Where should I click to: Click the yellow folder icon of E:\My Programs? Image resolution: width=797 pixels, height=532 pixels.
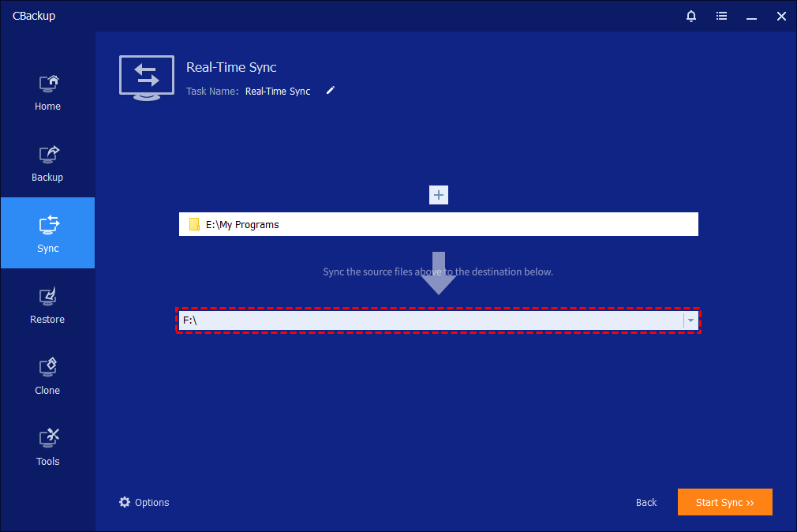pyautogui.click(x=194, y=225)
